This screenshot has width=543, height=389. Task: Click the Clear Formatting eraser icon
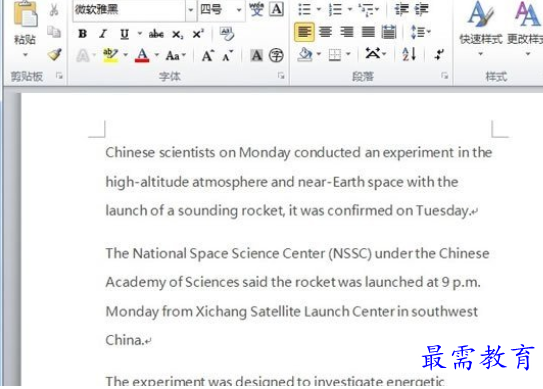tap(227, 34)
